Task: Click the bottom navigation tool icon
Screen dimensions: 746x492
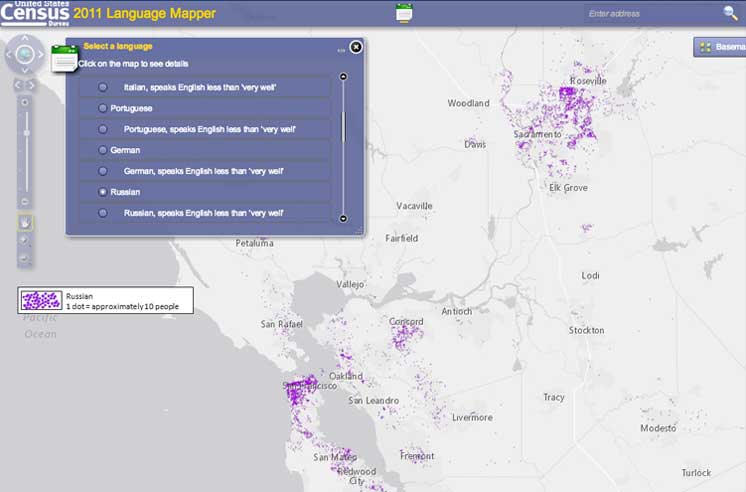Action: tap(25, 258)
